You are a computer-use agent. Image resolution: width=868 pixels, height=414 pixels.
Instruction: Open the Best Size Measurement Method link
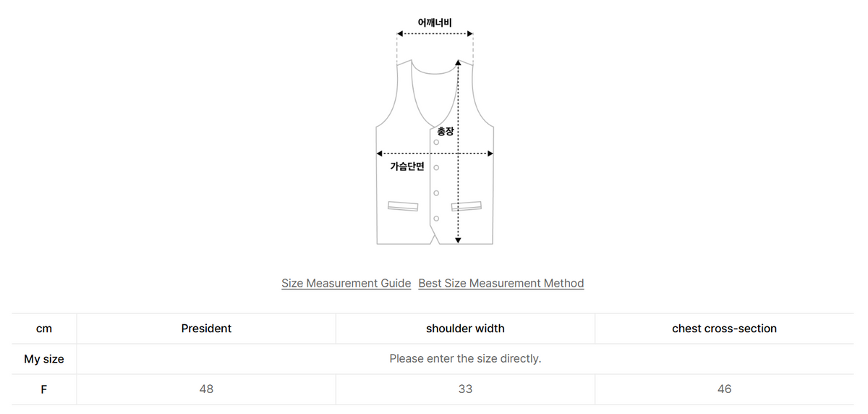[x=501, y=283]
